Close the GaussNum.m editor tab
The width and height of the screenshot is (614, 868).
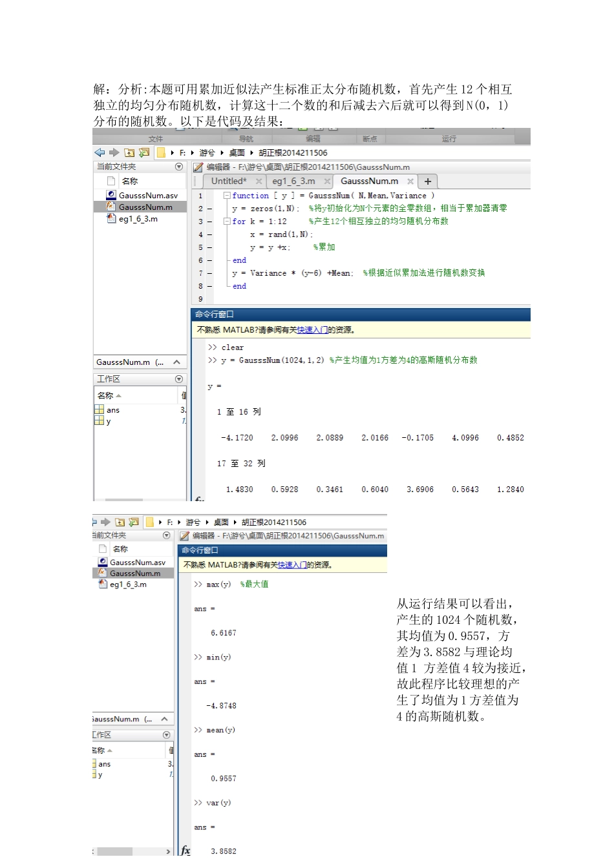pyautogui.click(x=410, y=181)
